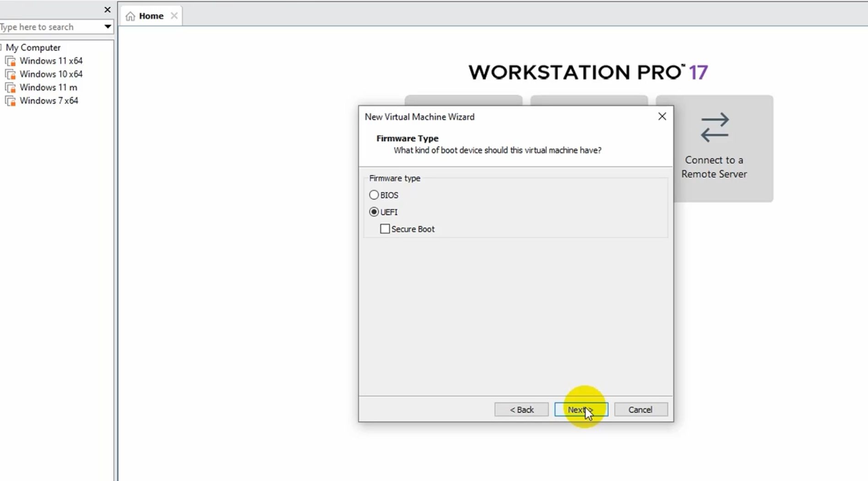Select the Windows 11 x64 virtual machine

pyautogui.click(x=51, y=61)
